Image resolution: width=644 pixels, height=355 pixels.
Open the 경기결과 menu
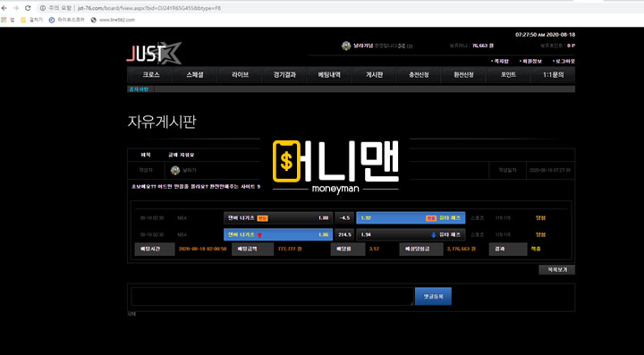click(284, 75)
